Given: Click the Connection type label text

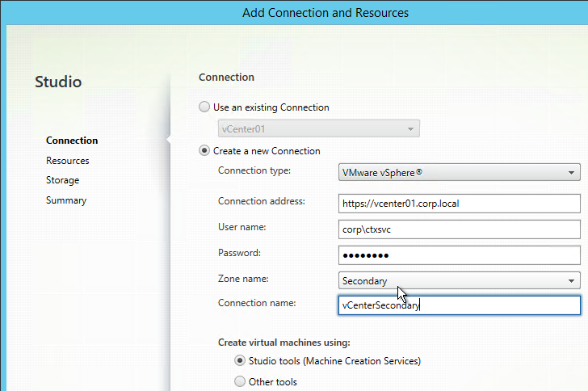Looking at the screenshot, I should 254,171.
